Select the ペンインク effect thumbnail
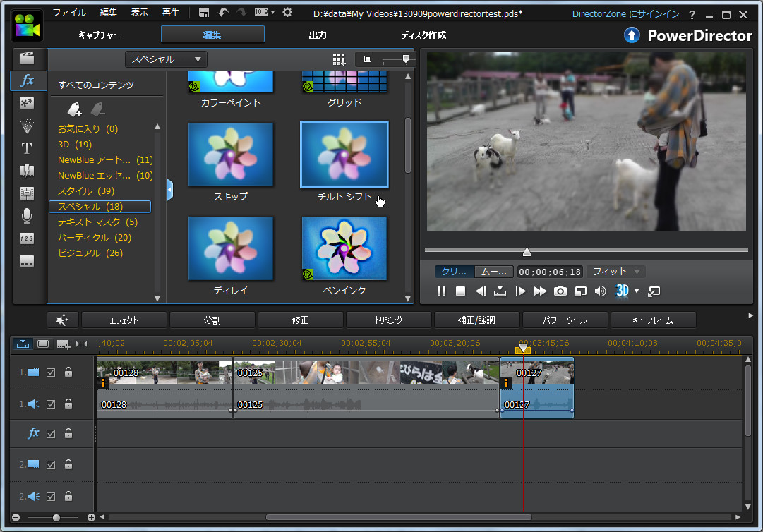The height and width of the screenshot is (532, 763). [x=344, y=249]
